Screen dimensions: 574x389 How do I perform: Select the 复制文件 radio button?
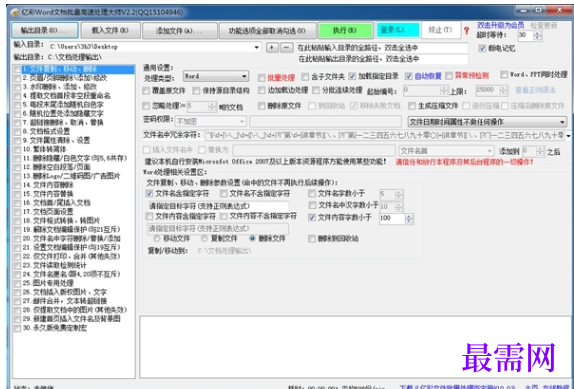tap(205, 239)
